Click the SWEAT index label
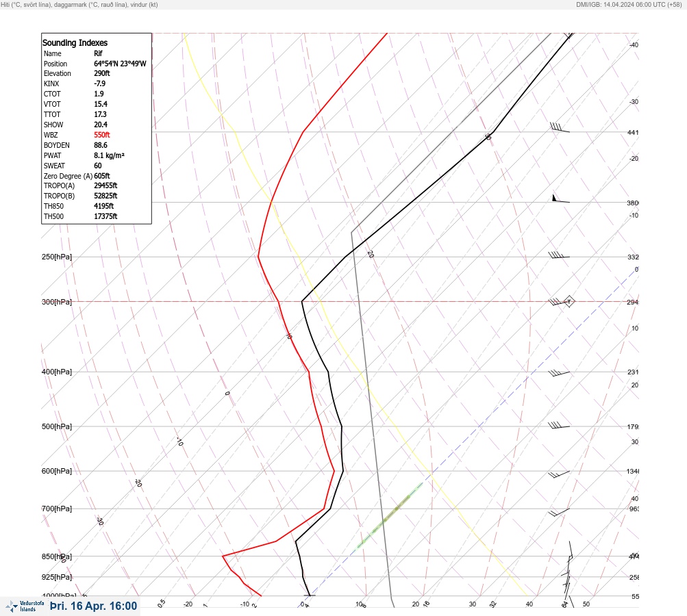 point(54,166)
